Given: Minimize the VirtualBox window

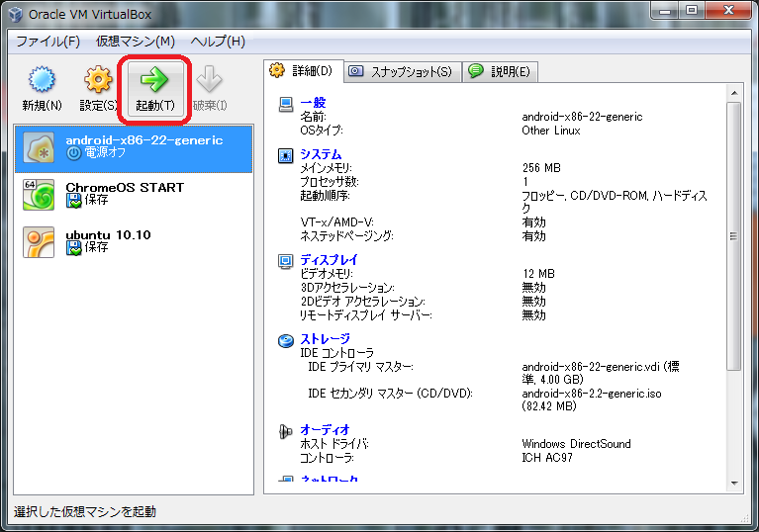Looking at the screenshot, I should [x=665, y=10].
